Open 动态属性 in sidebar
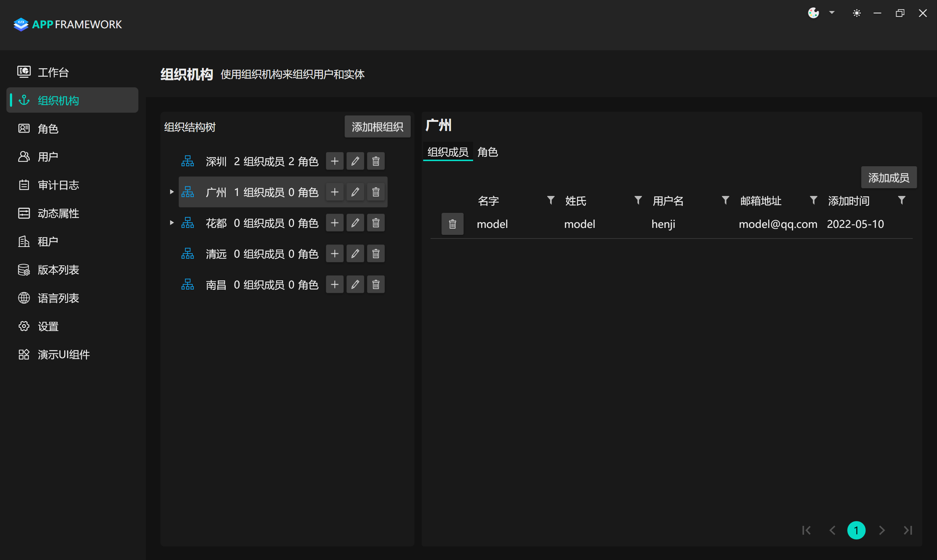 tap(72, 213)
